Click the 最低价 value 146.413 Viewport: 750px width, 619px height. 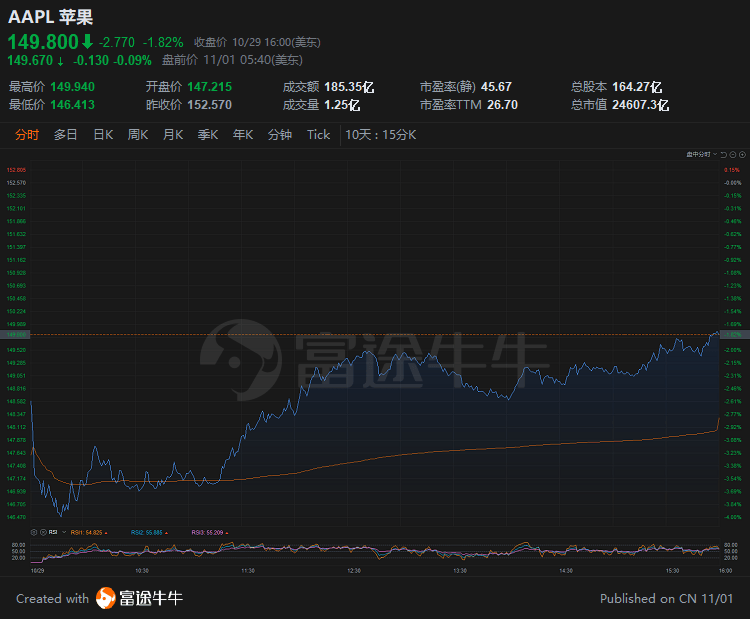(x=73, y=104)
